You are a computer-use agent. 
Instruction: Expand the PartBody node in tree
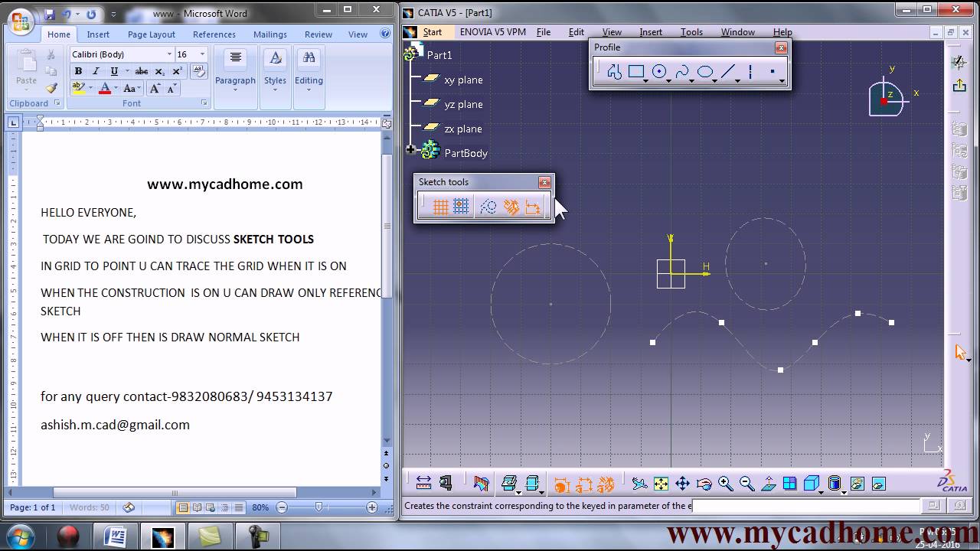[411, 150]
